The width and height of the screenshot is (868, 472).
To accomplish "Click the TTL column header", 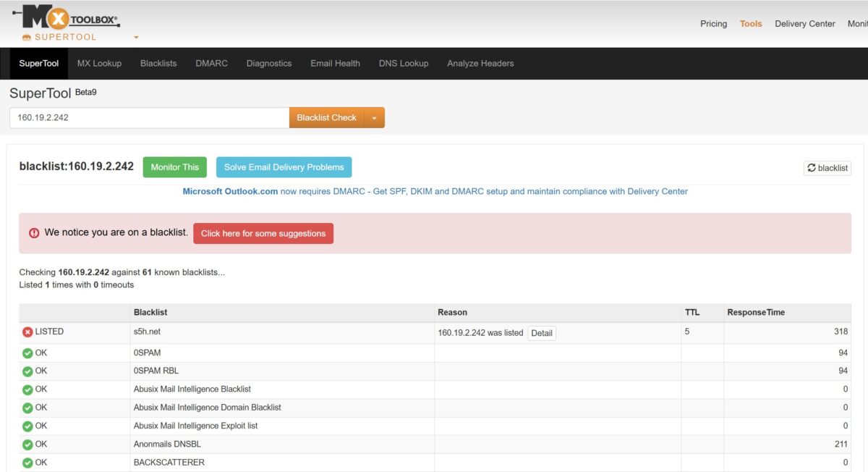I will click(692, 313).
